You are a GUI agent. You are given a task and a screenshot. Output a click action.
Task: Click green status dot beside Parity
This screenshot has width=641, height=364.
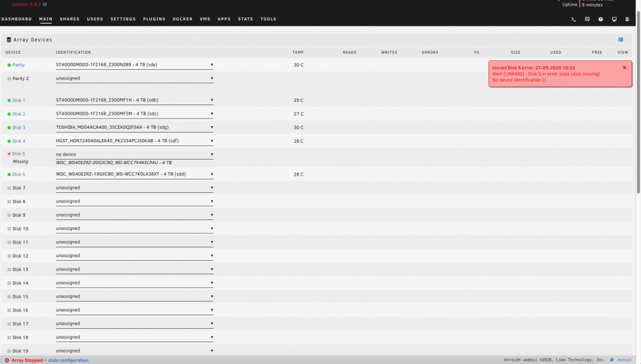(9, 65)
